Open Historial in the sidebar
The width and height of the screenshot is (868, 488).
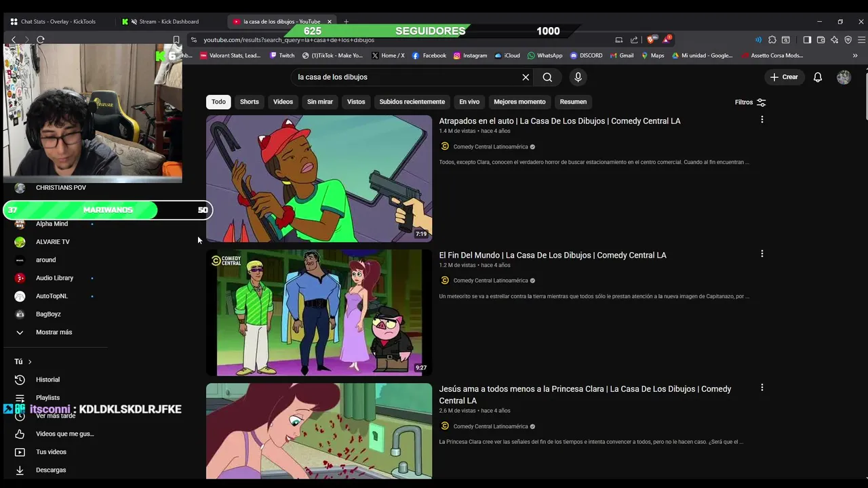[x=47, y=380]
